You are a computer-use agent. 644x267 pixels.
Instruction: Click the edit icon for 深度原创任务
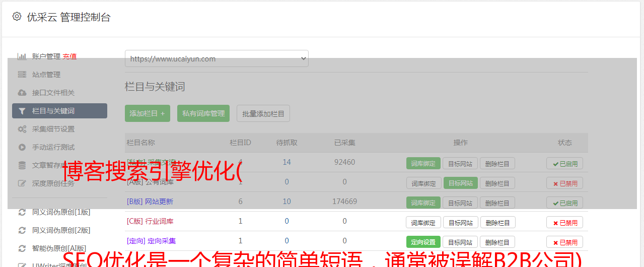(22, 183)
